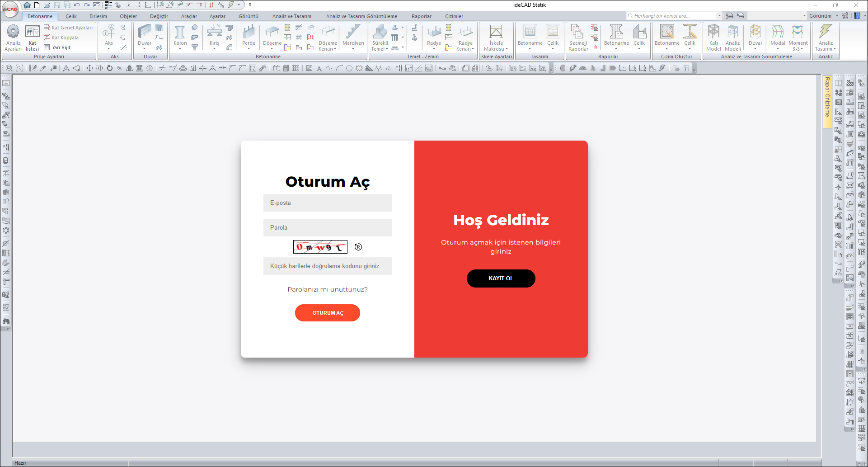
Task: Click the E-posta input field
Action: coord(327,203)
